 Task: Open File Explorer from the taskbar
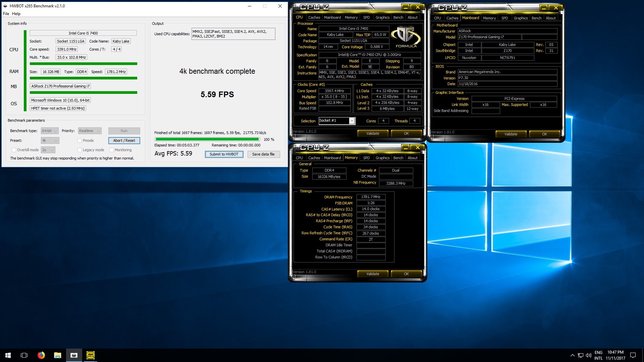(x=58, y=355)
